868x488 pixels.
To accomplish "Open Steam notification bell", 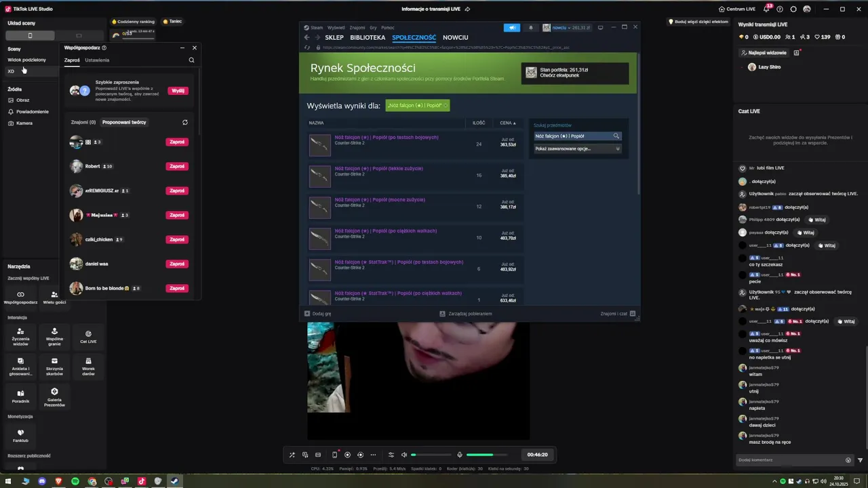I will pos(531,28).
